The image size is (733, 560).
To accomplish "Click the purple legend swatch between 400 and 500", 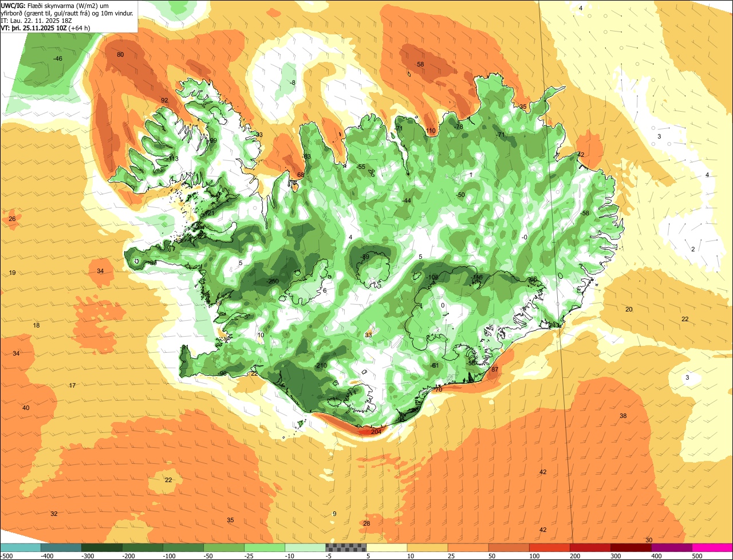I will coord(672,547).
